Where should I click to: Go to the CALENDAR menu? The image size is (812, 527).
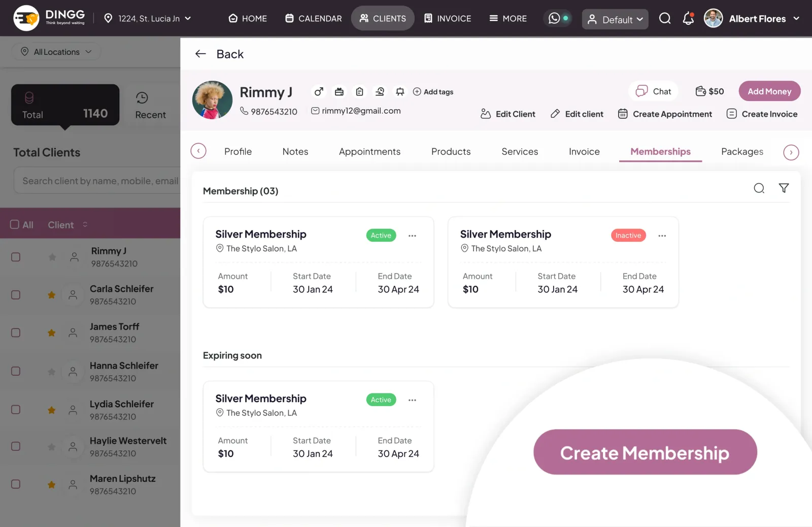click(x=314, y=19)
